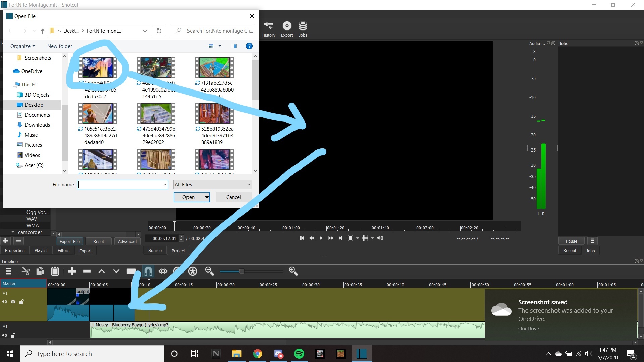Click the file name input field

[122, 184]
